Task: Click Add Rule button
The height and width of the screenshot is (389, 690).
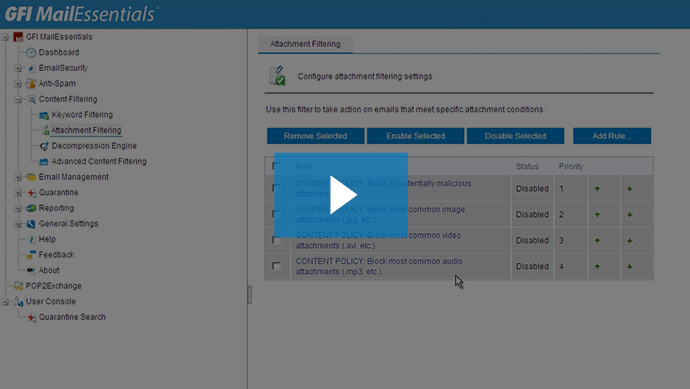Action: (612, 136)
